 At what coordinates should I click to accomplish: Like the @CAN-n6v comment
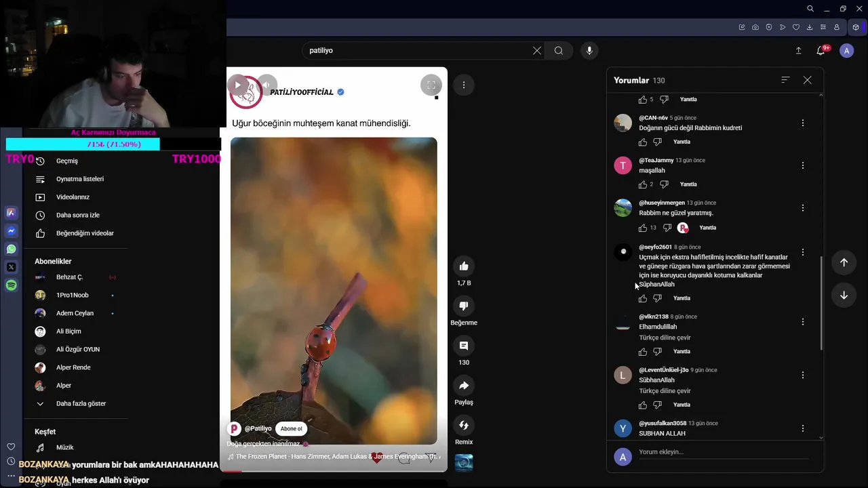point(643,142)
